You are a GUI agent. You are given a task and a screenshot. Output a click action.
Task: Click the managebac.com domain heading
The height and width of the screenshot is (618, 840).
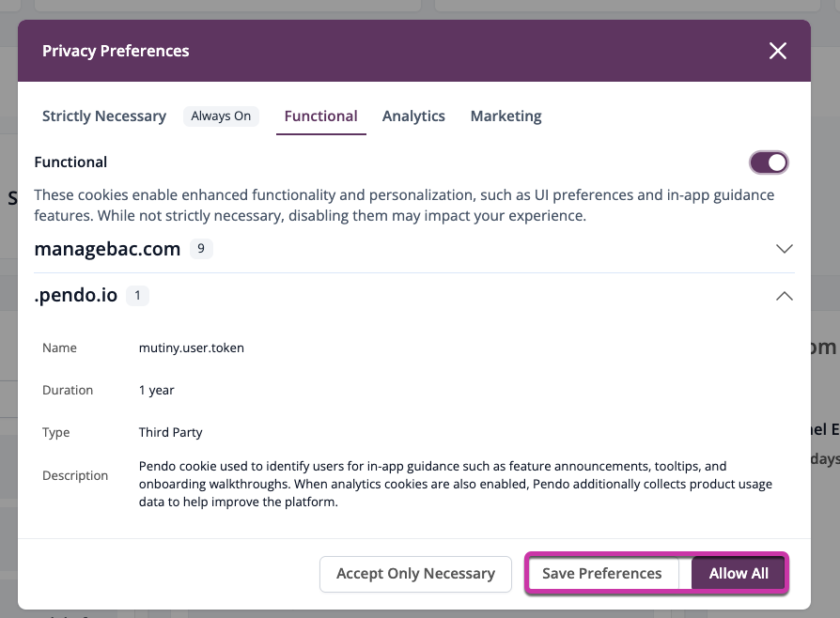(107, 249)
